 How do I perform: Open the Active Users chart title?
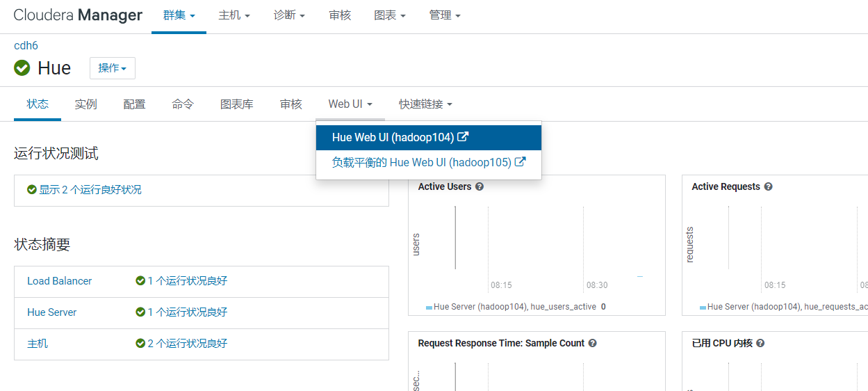point(445,186)
